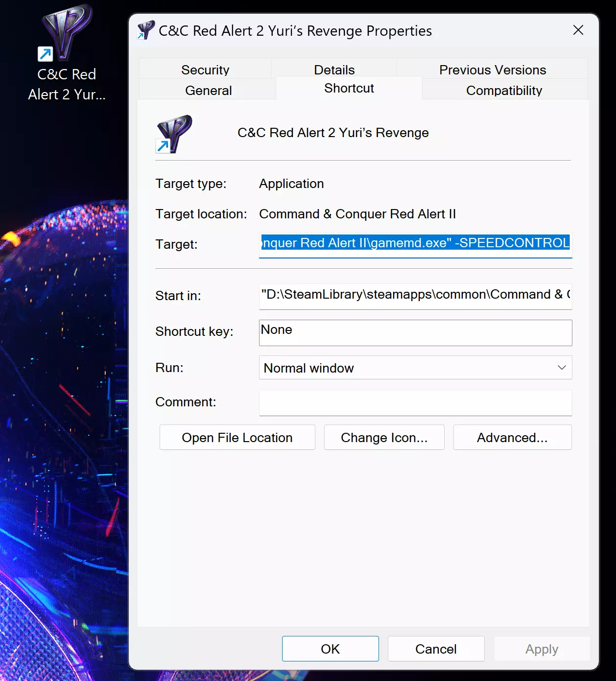Click the Command & Conquer Red Alert II location text

(x=357, y=214)
